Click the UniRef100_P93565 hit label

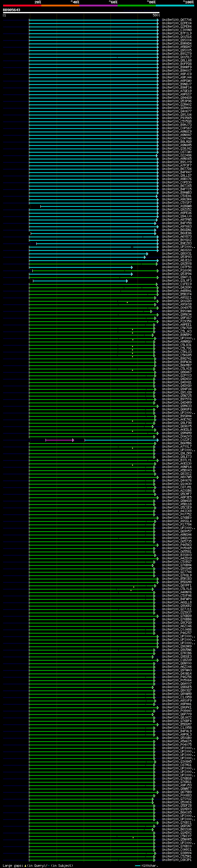[176, 118]
